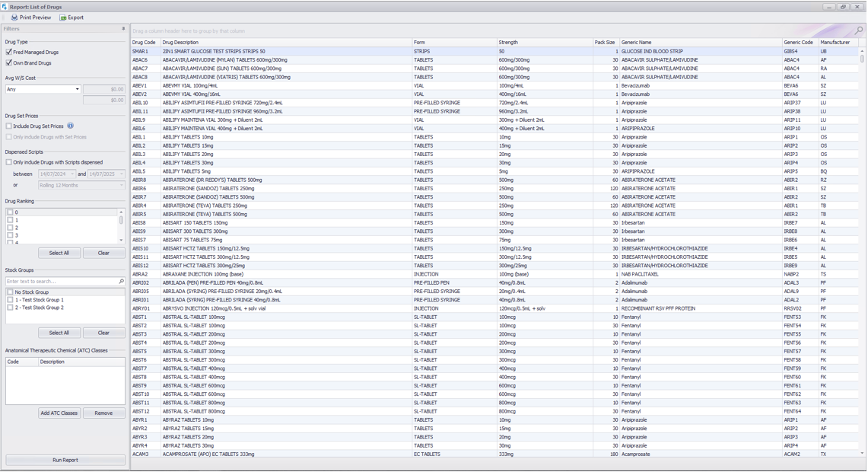Check Drug Ranking 1 checkbox
The image size is (868, 472).
coord(10,220)
